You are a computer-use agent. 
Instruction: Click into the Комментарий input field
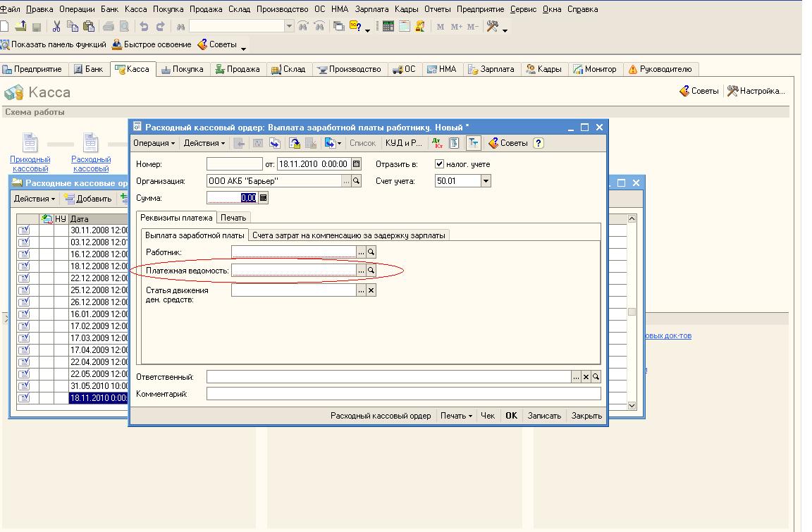pyautogui.click(x=403, y=394)
